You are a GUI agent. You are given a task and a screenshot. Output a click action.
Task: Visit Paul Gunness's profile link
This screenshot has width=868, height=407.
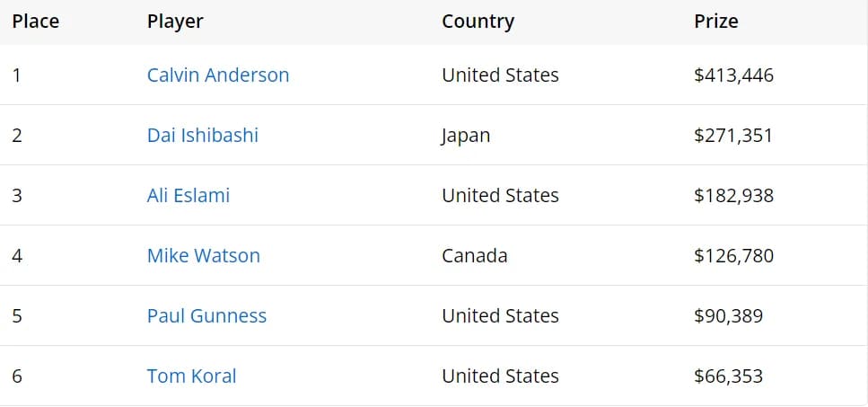pos(206,316)
